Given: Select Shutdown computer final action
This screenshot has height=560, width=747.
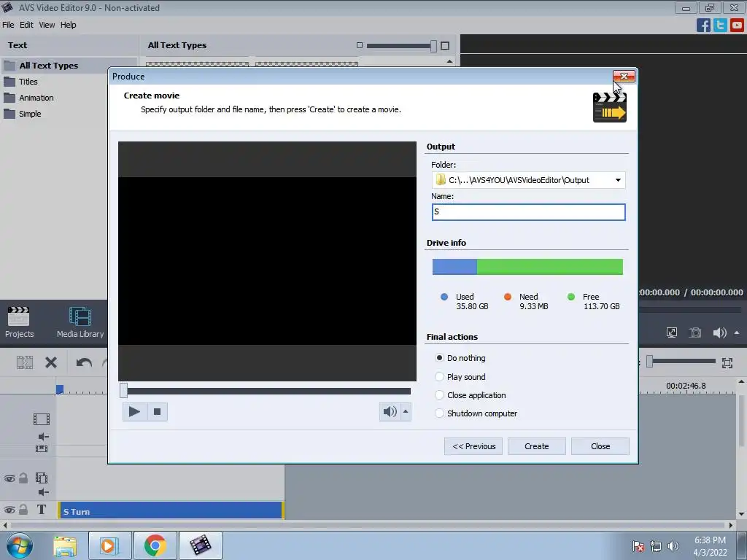Looking at the screenshot, I should click(439, 413).
